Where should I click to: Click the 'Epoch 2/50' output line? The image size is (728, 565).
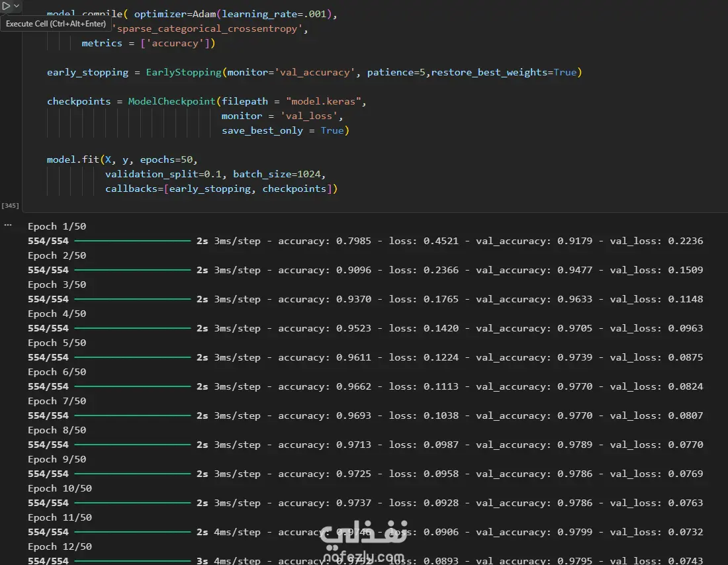[x=57, y=256]
